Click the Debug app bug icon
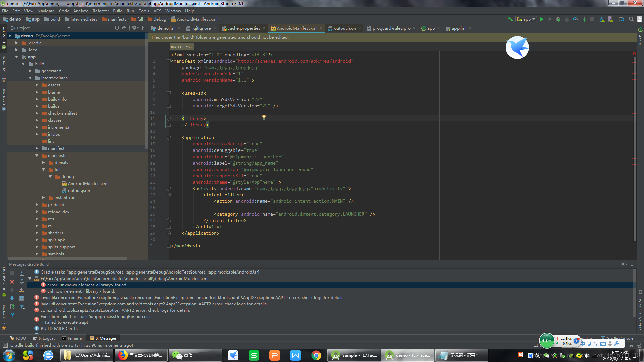The image size is (644, 362). 558,19
